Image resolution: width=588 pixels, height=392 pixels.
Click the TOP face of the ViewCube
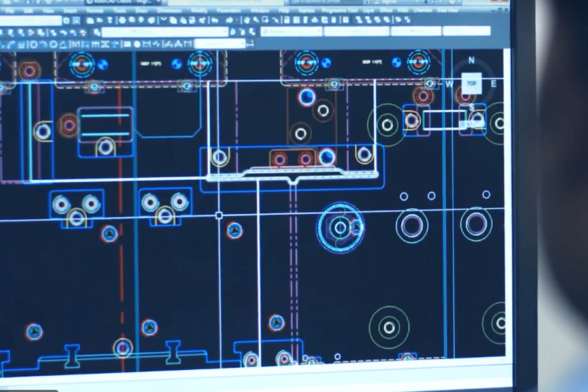471,84
